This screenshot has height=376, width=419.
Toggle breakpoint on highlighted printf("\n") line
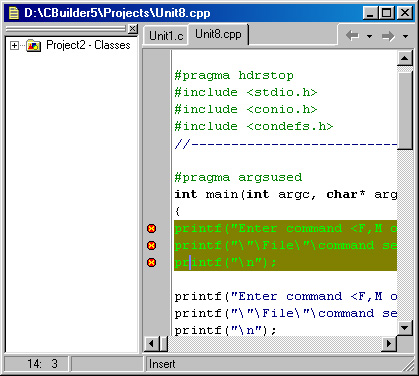click(152, 262)
